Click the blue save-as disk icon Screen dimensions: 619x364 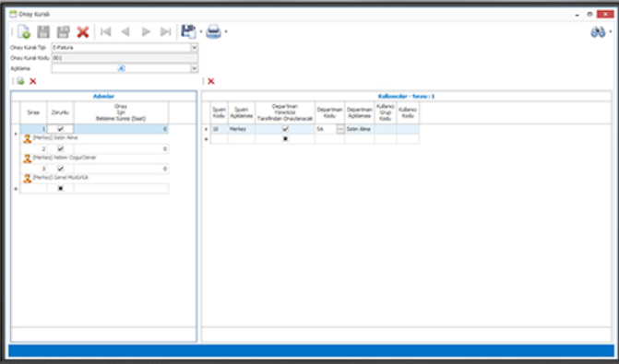coord(188,31)
